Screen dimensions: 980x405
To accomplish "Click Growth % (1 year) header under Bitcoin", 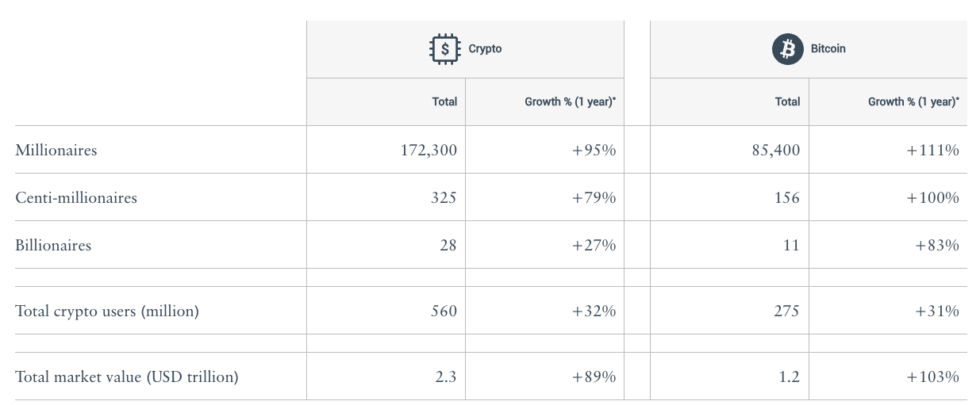I will tap(913, 101).
